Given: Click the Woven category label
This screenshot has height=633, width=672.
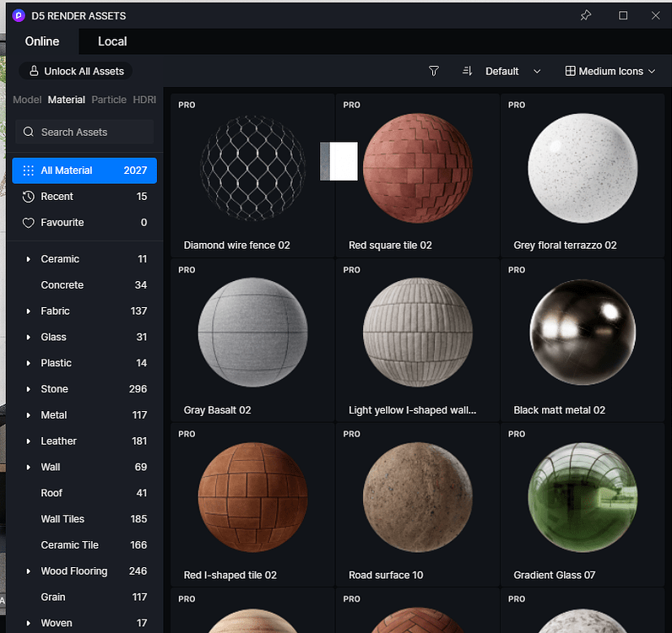Looking at the screenshot, I should pyautogui.click(x=57, y=623).
